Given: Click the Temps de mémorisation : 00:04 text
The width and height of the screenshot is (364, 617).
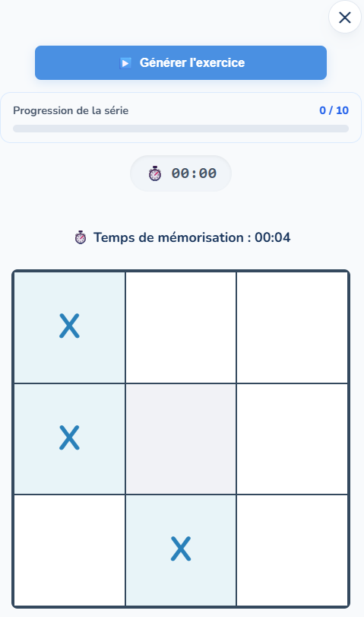Looking at the screenshot, I should 191,237.
